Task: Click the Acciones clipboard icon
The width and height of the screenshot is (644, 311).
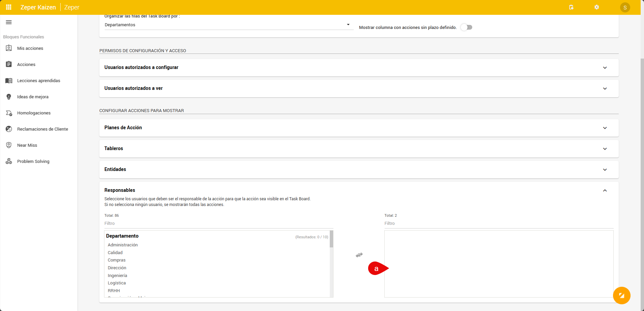Action: pyautogui.click(x=9, y=64)
